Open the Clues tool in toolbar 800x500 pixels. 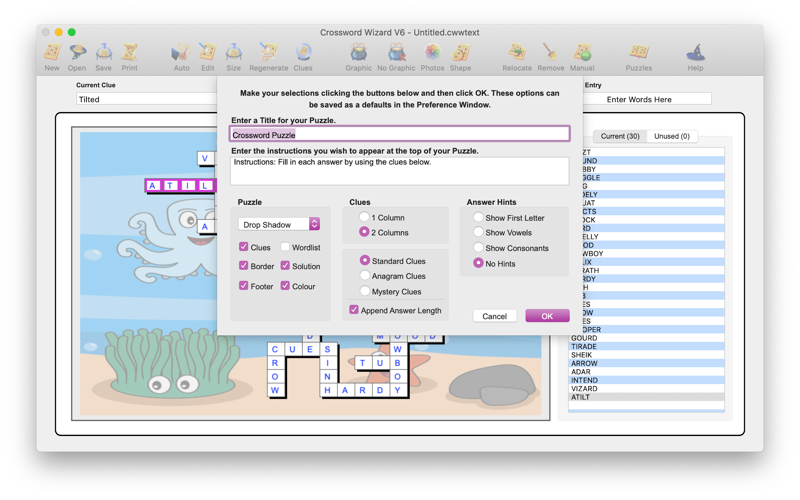[303, 52]
